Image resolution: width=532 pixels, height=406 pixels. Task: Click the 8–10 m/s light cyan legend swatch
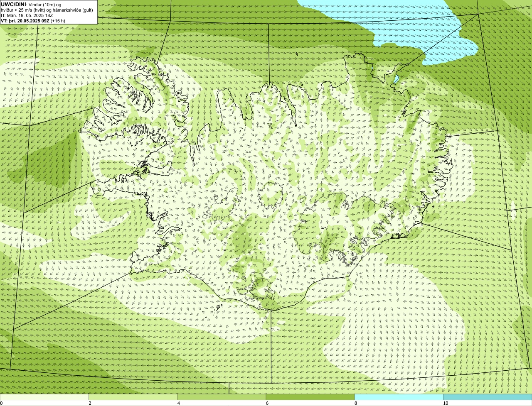click(399, 397)
